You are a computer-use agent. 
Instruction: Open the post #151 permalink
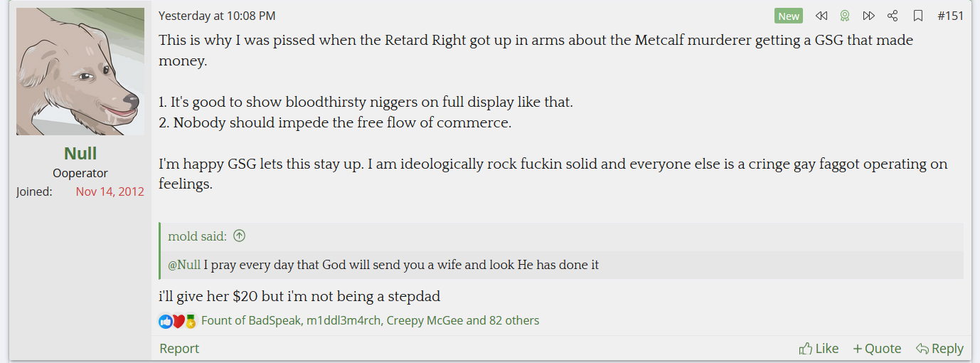(951, 16)
